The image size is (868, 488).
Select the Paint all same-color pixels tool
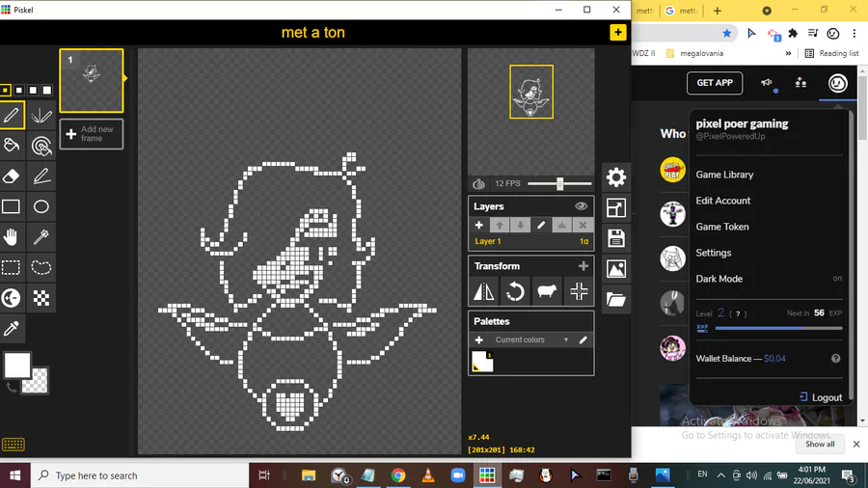pos(41,146)
